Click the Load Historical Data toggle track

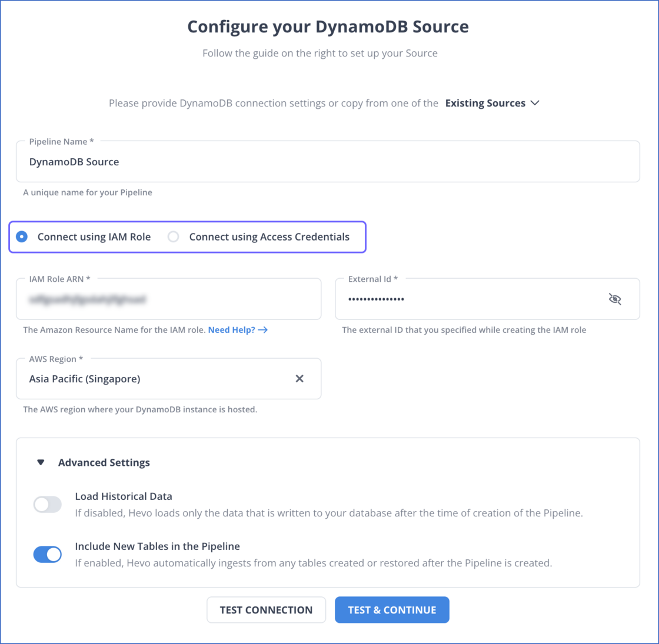[47, 504]
